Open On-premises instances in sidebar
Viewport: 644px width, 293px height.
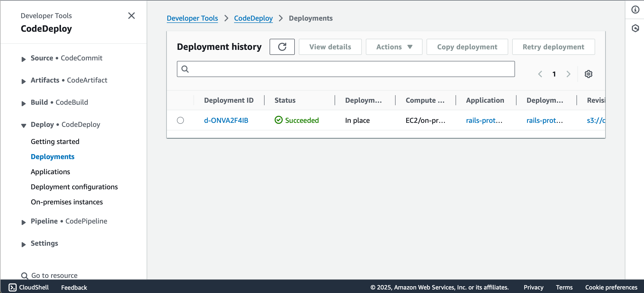click(x=67, y=202)
